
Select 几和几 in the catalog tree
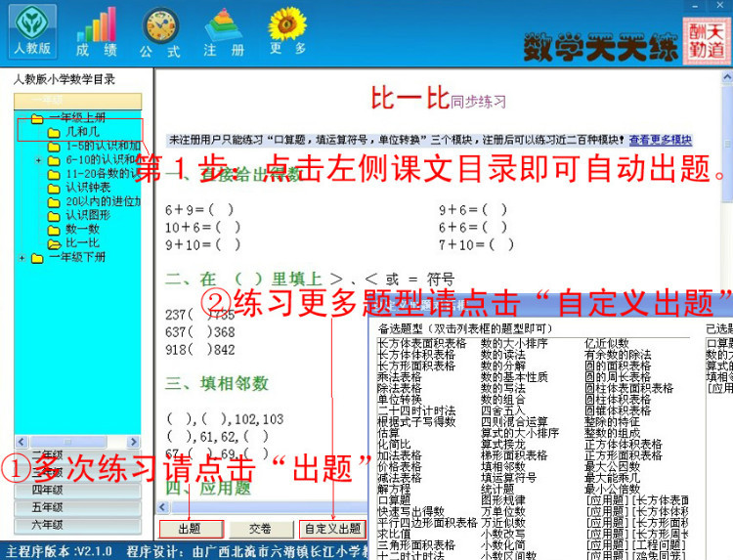pos(82,132)
